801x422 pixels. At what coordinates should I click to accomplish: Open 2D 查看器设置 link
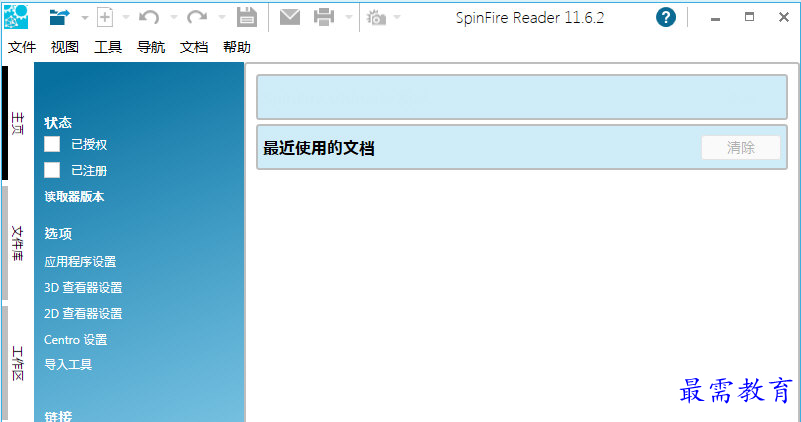[83, 314]
